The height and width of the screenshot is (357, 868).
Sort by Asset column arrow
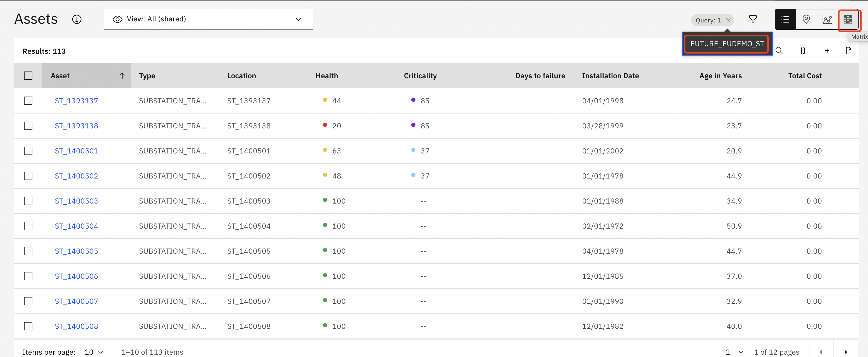point(122,76)
